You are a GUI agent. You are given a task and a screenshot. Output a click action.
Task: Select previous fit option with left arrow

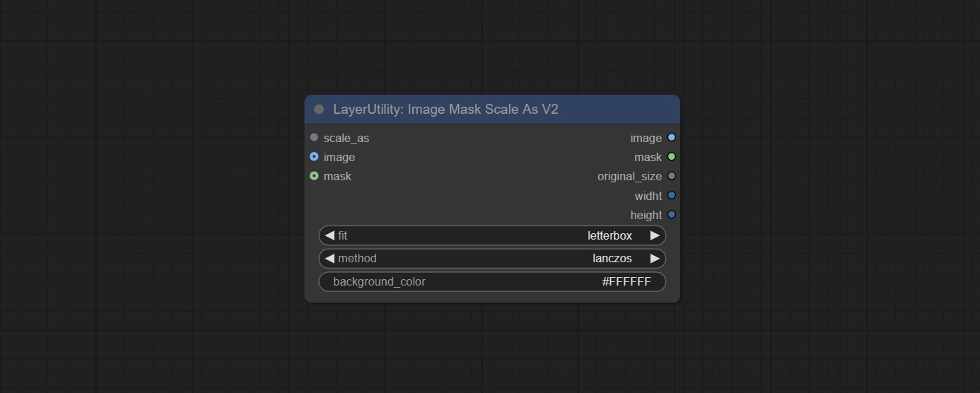pos(329,235)
